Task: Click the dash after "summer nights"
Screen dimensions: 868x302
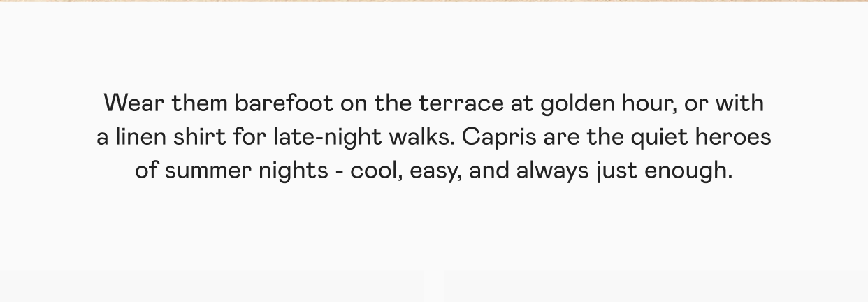Action: 339,171
